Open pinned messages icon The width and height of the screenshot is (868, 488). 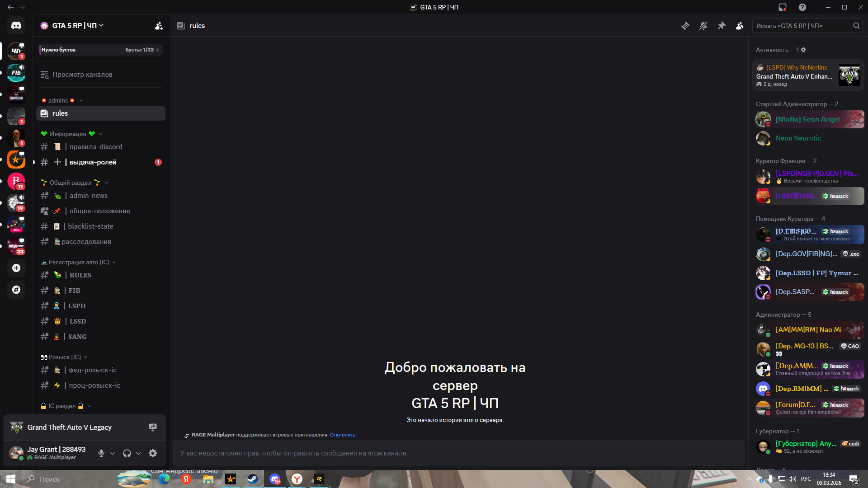(722, 26)
